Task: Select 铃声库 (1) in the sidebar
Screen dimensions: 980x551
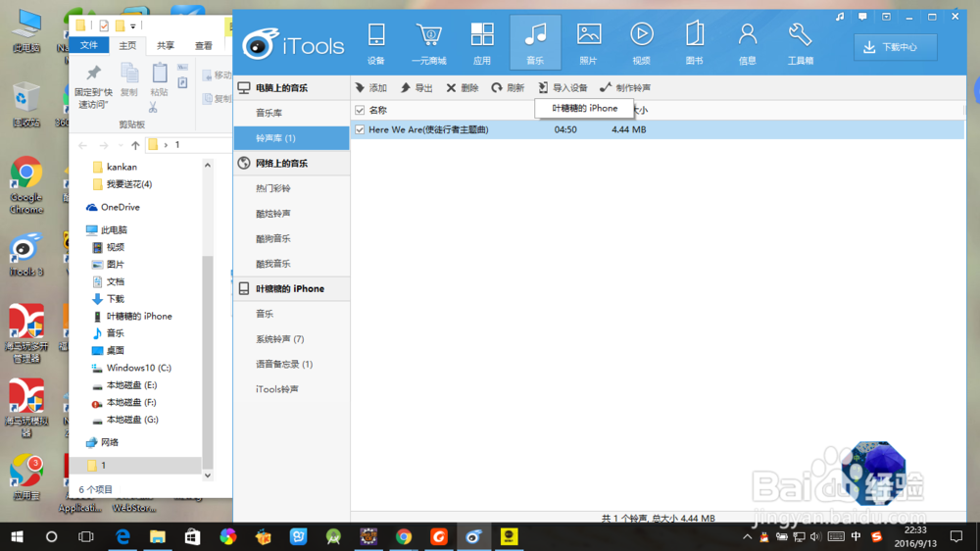Action: tap(292, 137)
